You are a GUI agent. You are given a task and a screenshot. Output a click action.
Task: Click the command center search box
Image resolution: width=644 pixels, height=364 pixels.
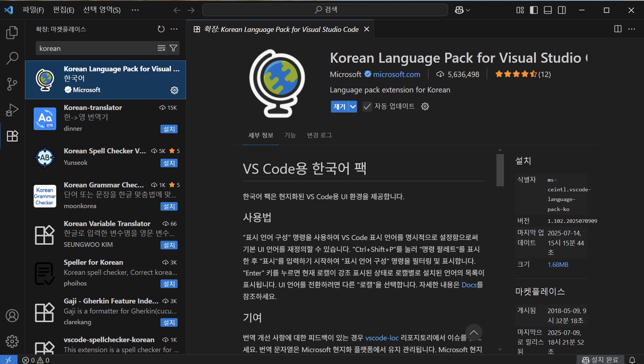pos(325,10)
